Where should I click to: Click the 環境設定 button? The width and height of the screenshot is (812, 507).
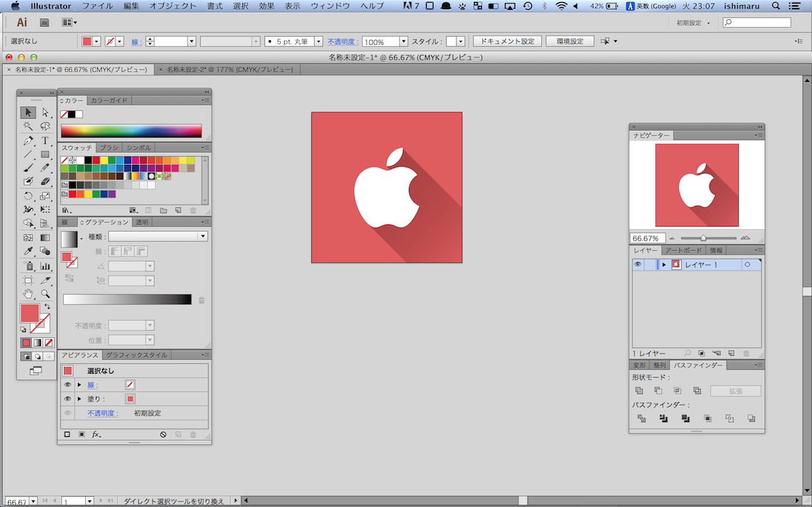pyautogui.click(x=570, y=41)
